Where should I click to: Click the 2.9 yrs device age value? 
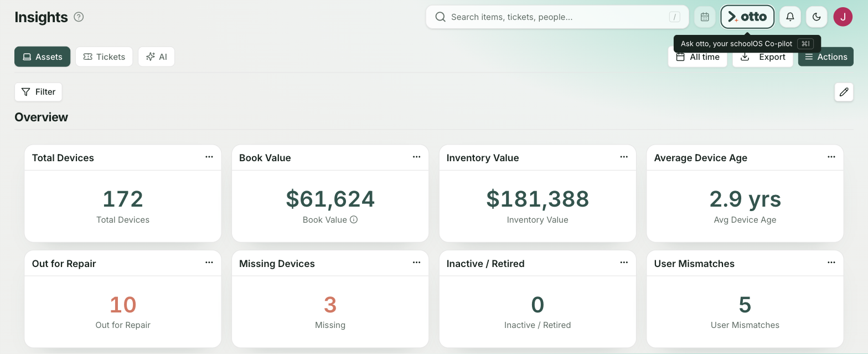click(x=745, y=199)
